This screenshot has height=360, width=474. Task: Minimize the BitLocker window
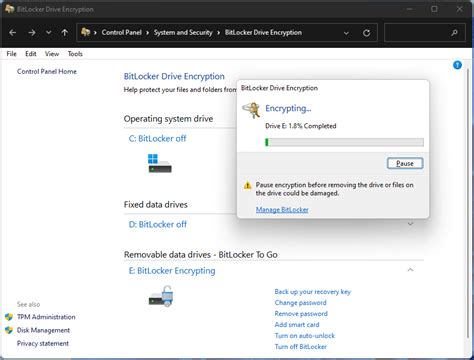coord(410,9)
